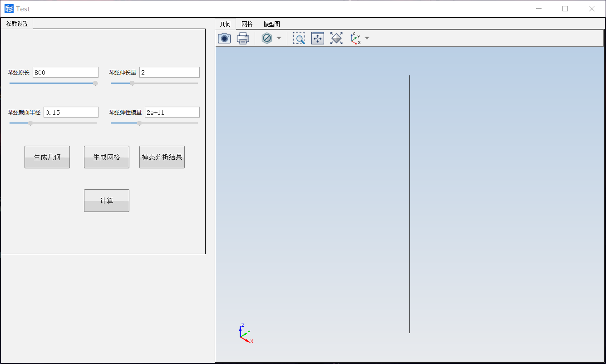This screenshot has height=364, width=606.
Task: Click the 生成网格 button
Action: coord(107,157)
